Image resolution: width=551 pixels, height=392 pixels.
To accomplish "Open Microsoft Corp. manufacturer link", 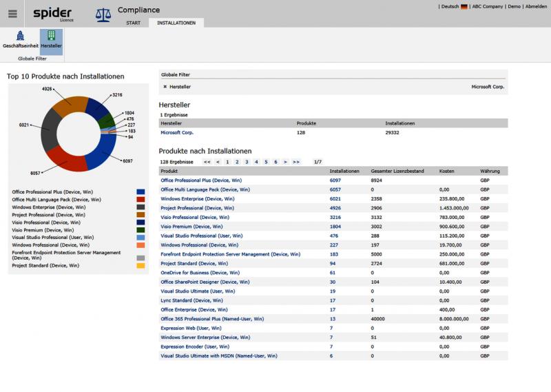I will pos(177,132).
